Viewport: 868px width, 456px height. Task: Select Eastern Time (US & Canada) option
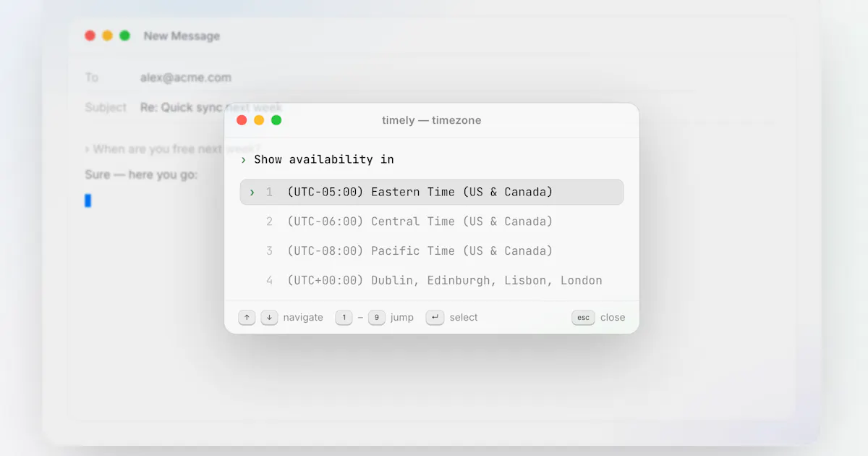coord(431,192)
